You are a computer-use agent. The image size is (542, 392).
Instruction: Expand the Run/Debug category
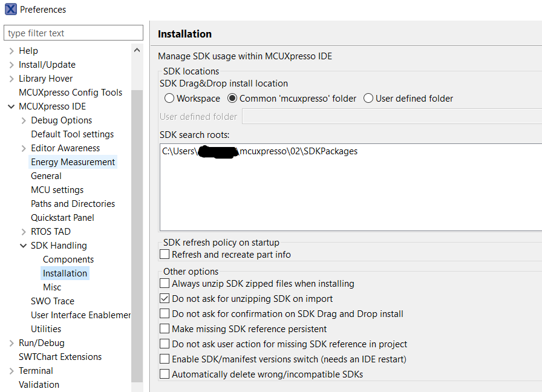[x=13, y=342]
